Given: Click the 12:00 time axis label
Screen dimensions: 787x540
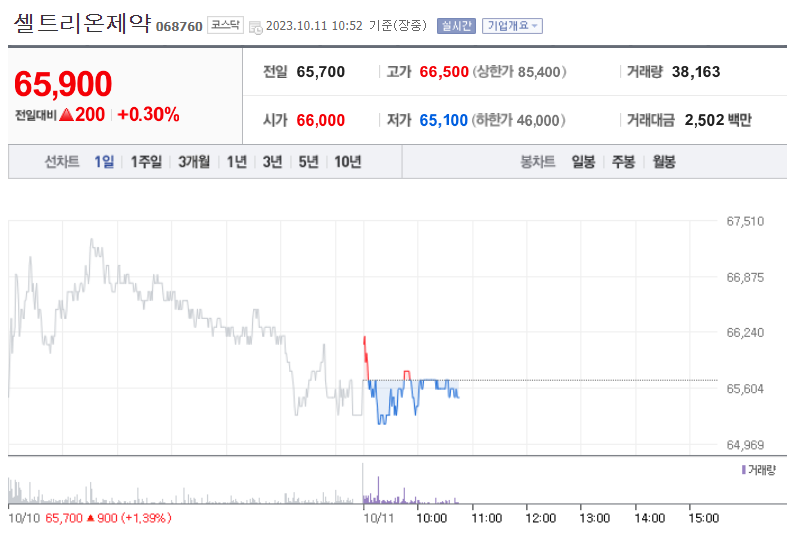Looking at the screenshot, I should [541, 518].
